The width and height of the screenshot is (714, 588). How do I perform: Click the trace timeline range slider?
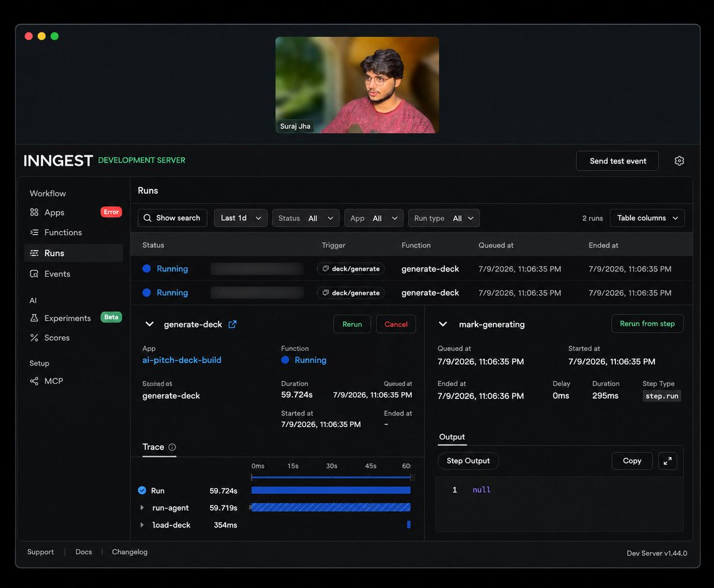click(x=332, y=477)
